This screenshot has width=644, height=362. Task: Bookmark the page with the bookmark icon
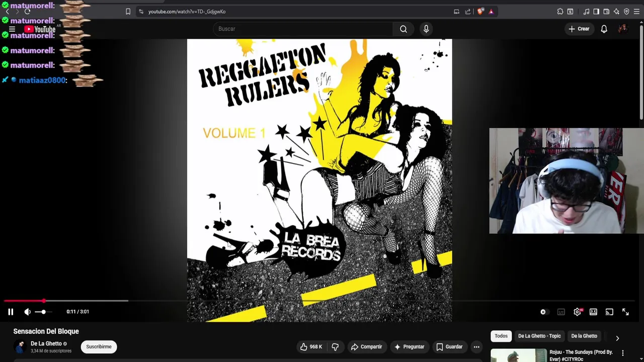pyautogui.click(x=128, y=12)
